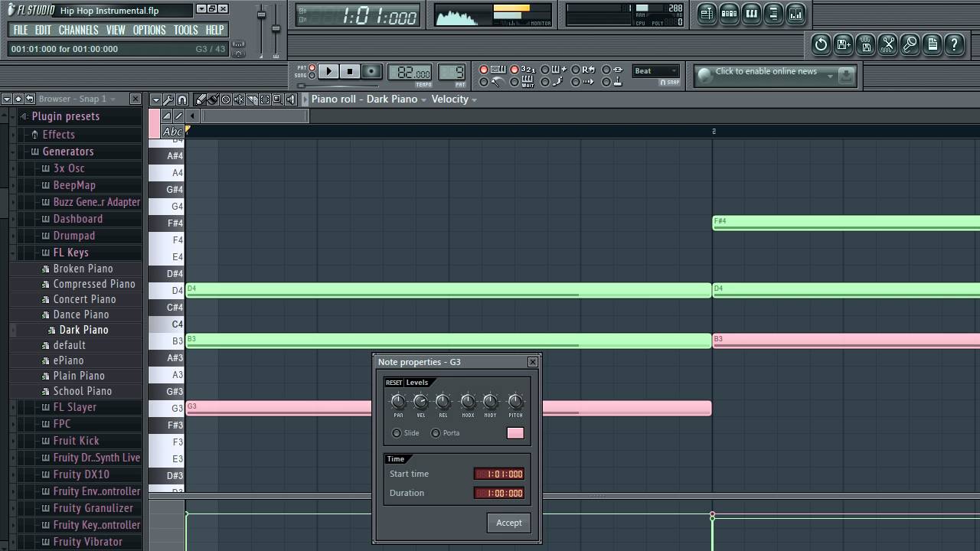Click Accept in Note properties dialog

point(508,523)
